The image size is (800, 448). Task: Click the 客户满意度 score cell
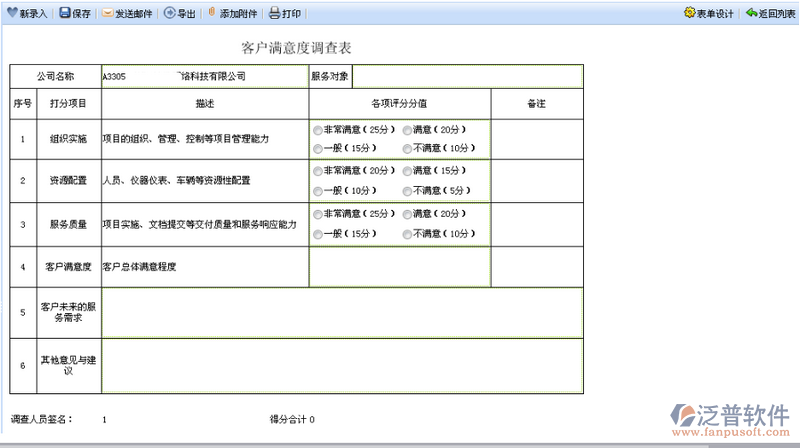(399, 266)
